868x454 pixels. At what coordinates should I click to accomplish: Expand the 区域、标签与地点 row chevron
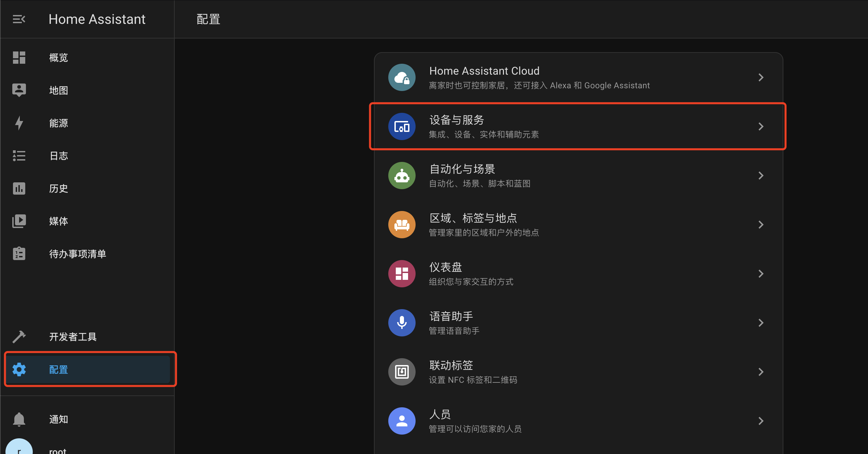click(x=761, y=225)
